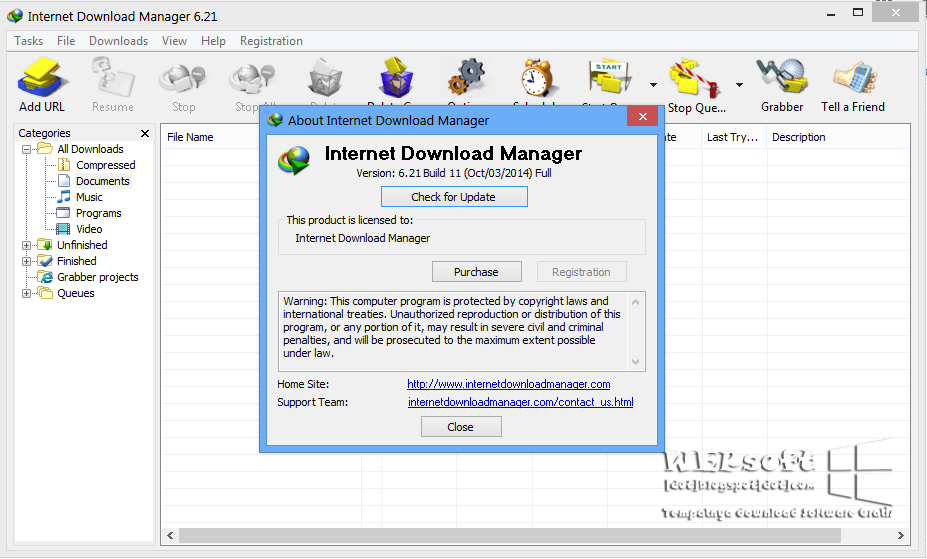
Task: Select the Queues folder label
Action: pos(76,293)
